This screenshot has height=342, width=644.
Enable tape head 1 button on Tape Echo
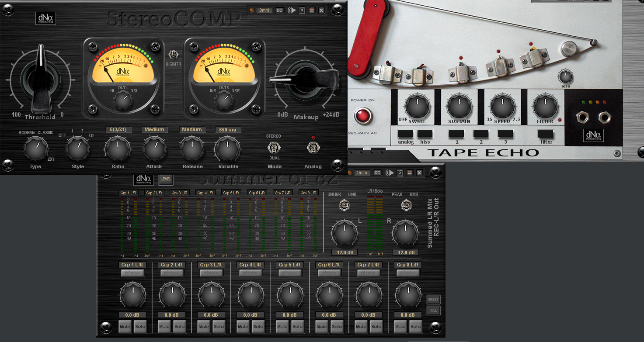(x=456, y=134)
